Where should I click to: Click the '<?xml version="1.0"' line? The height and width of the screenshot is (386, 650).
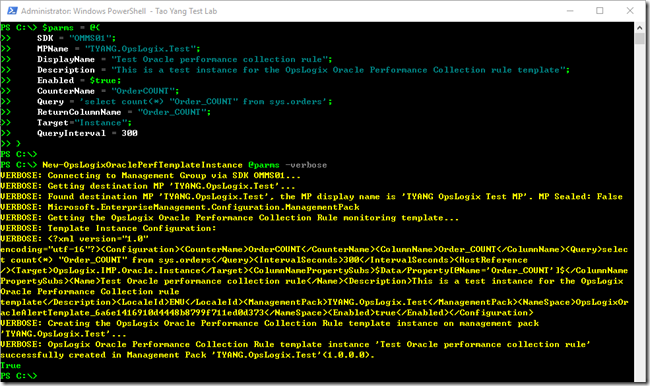pos(74,239)
